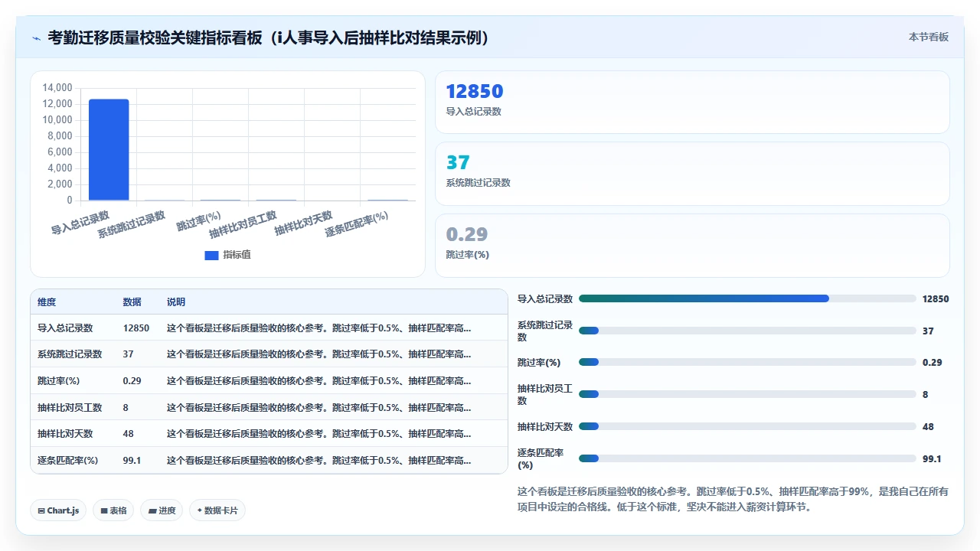Viewport: 980px width, 551px height.
Task: Open the 37 系统跳过记录数 card
Action: click(692, 174)
